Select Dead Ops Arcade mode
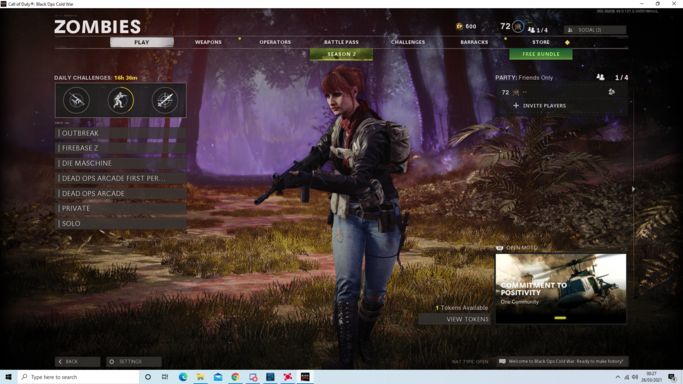Image resolution: width=683 pixels, height=384 pixels. tap(121, 193)
